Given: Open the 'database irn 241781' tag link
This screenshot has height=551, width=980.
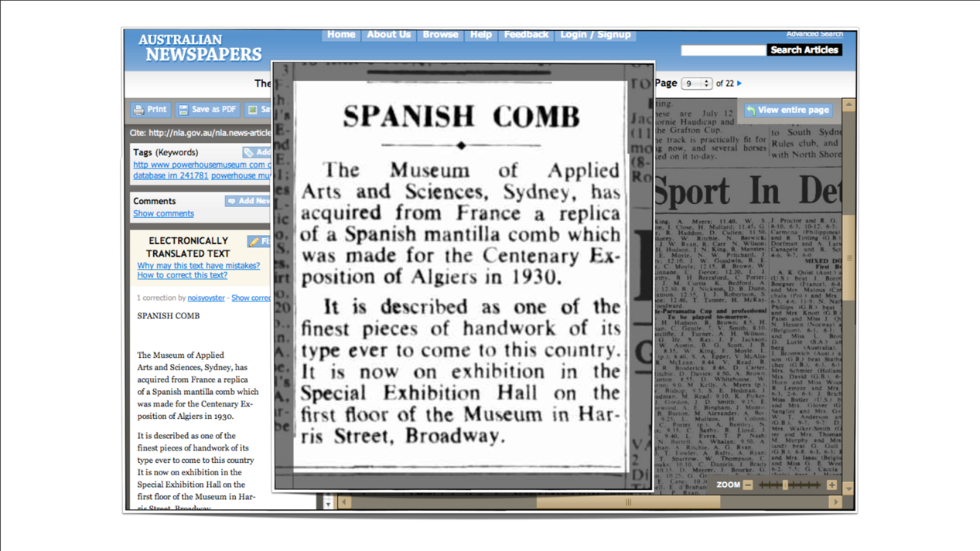Looking at the screenshot, I should [x=170, y=175].
